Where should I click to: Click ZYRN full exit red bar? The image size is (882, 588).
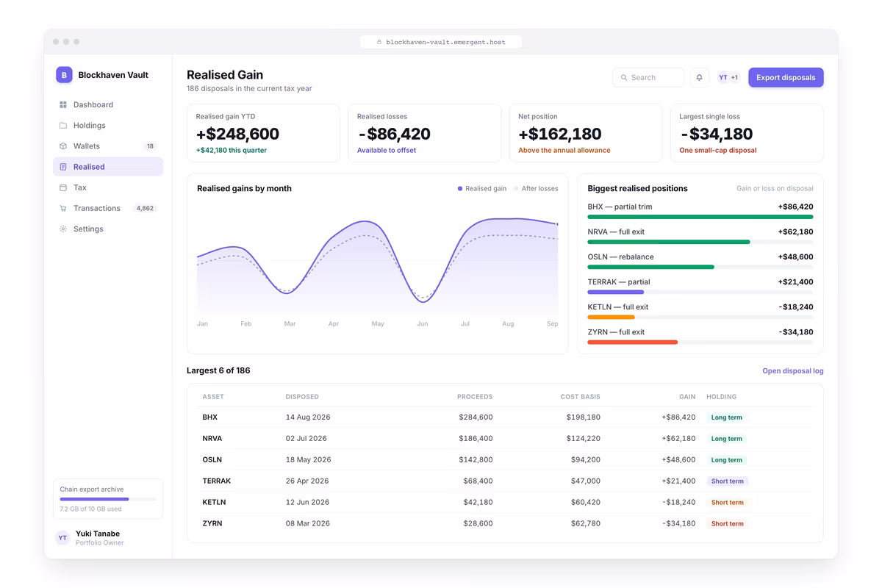pos(633,342)
